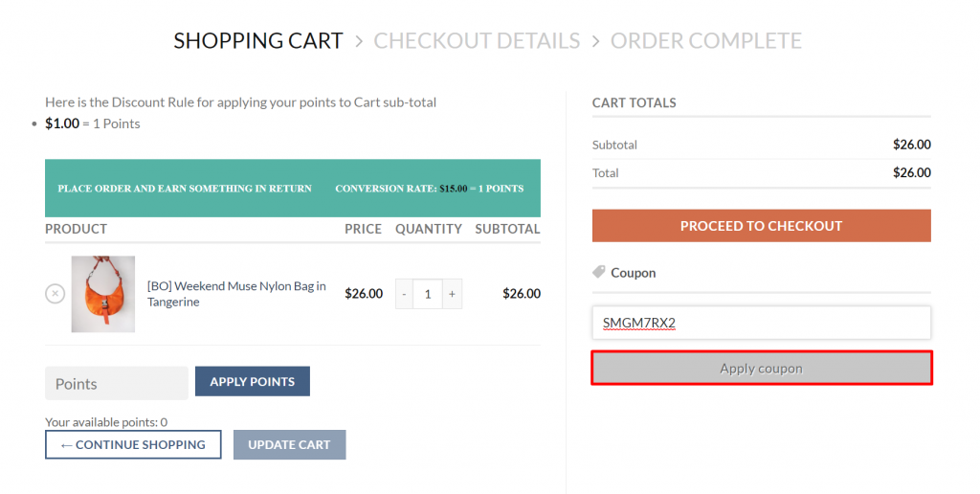This screenshot has width=980, height=494.
Task: Click the chevron before Order Complete
Action: (x=595, y=41)
